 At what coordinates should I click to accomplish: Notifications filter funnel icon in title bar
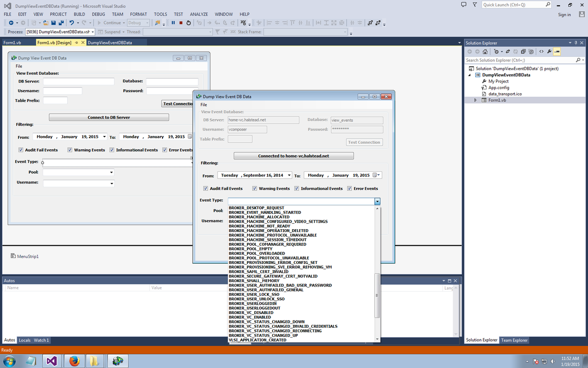(475, 4)
